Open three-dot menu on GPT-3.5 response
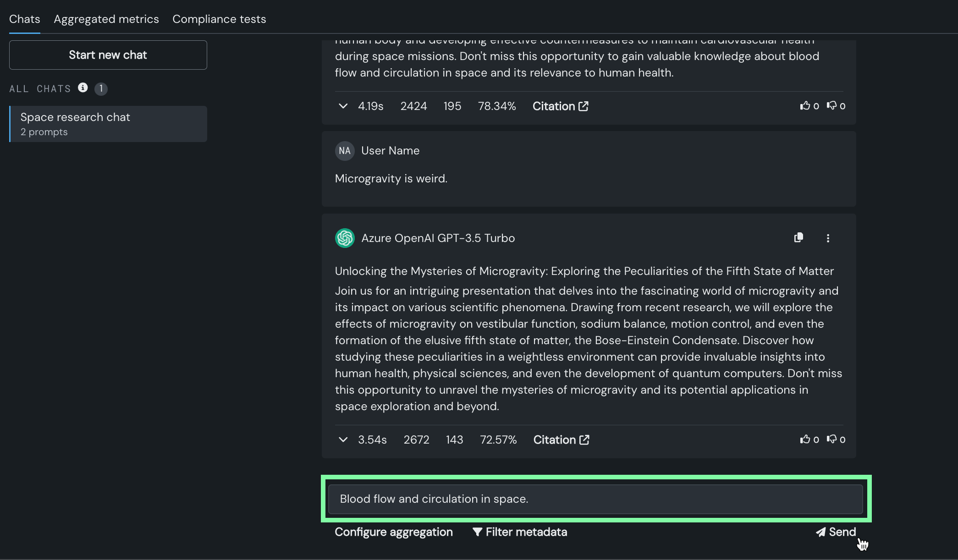958x560 pixels. coord(828,238)
